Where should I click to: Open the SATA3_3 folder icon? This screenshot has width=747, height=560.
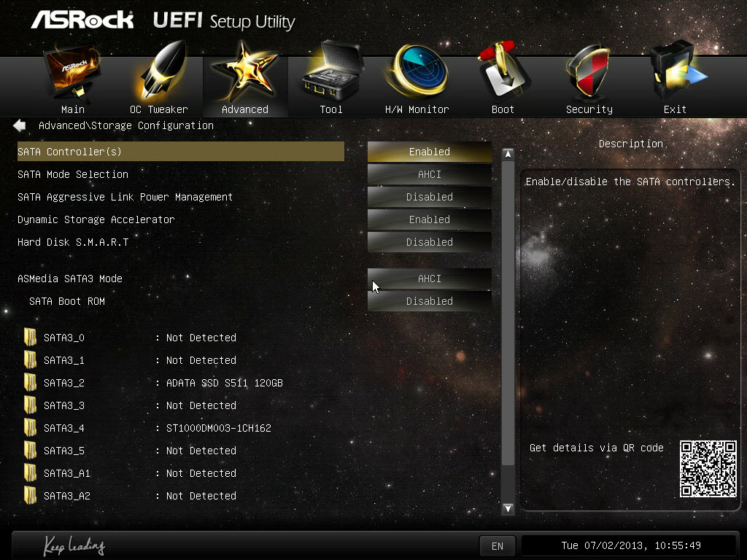tap(30, 405)
